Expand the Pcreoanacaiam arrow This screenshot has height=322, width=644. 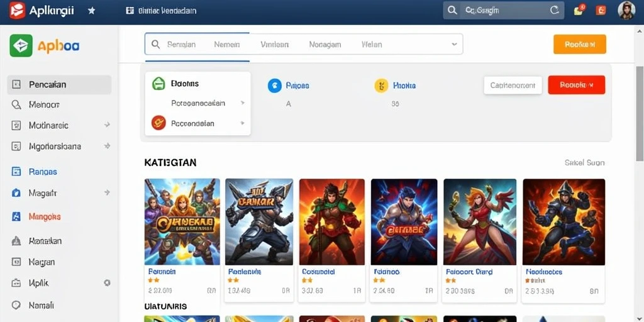coord(242,103)
